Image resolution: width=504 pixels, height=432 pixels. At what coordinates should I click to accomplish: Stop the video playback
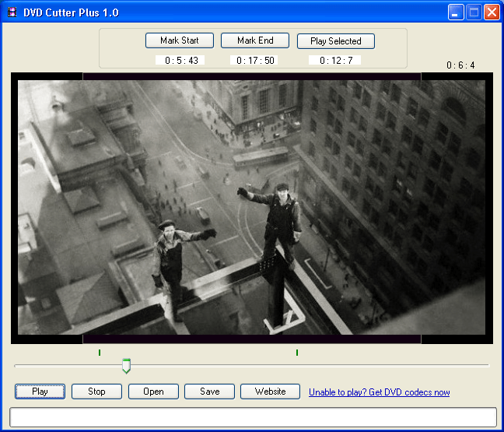pos(96,392)
